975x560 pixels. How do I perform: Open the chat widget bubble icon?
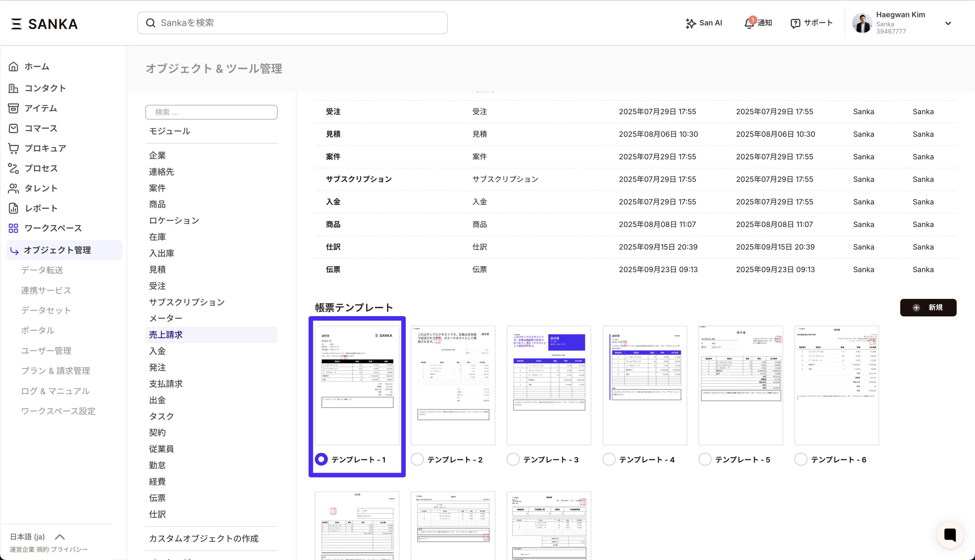click(949, 535)
